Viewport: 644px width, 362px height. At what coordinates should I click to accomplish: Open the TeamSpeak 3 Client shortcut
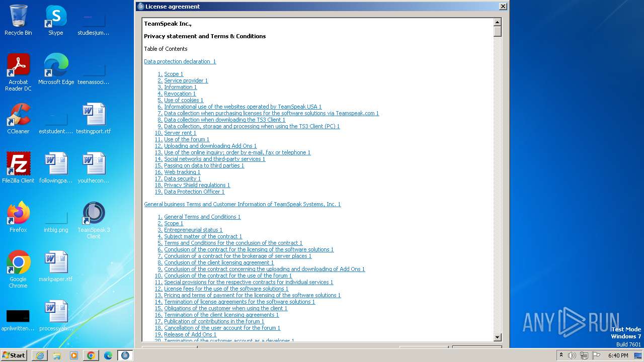[x=94, y=220]
